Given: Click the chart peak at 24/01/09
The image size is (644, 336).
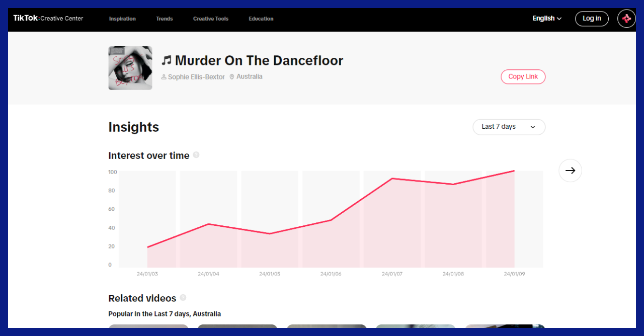Looking at the screenshot, I should pos(514,171).
